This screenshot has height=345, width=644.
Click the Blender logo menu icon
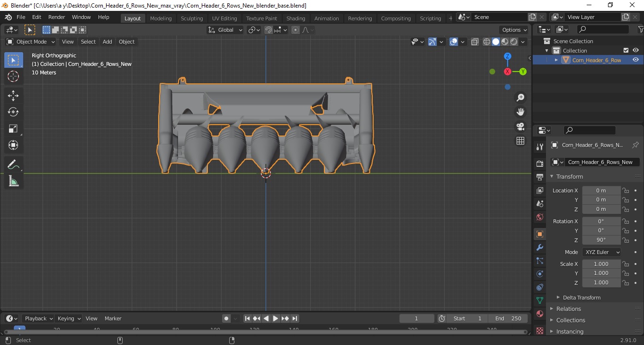(8, 17)
